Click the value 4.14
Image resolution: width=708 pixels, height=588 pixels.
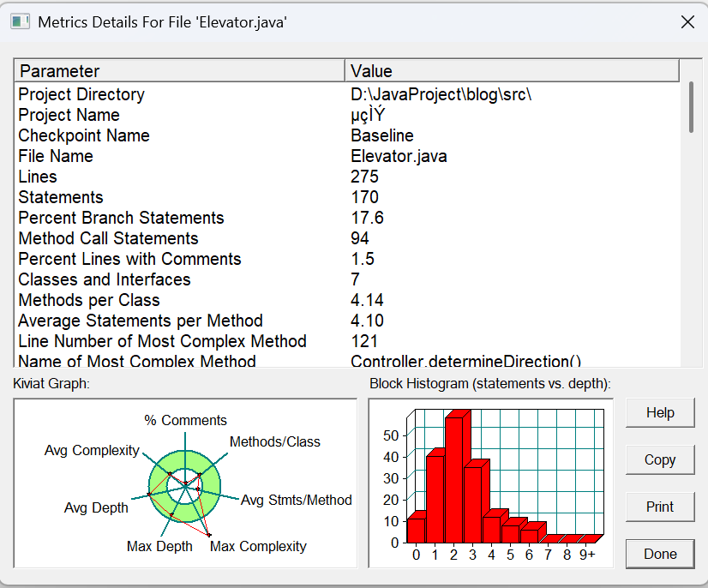367,300
